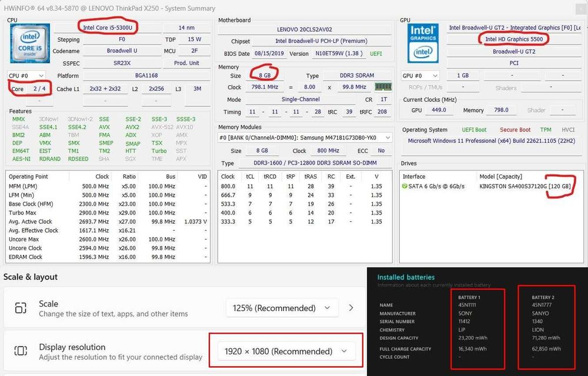
Task: Click the TPM status label
Action: [x=546, y=130]
